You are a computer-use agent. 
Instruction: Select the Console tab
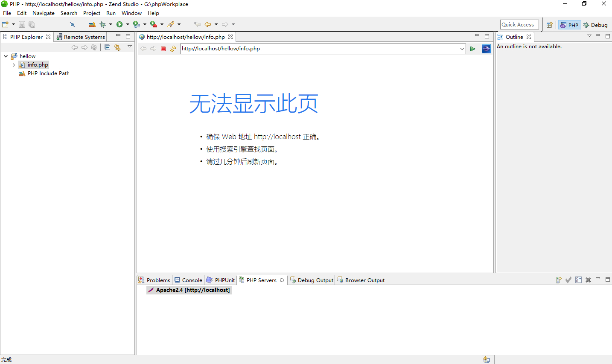(188, 280)
